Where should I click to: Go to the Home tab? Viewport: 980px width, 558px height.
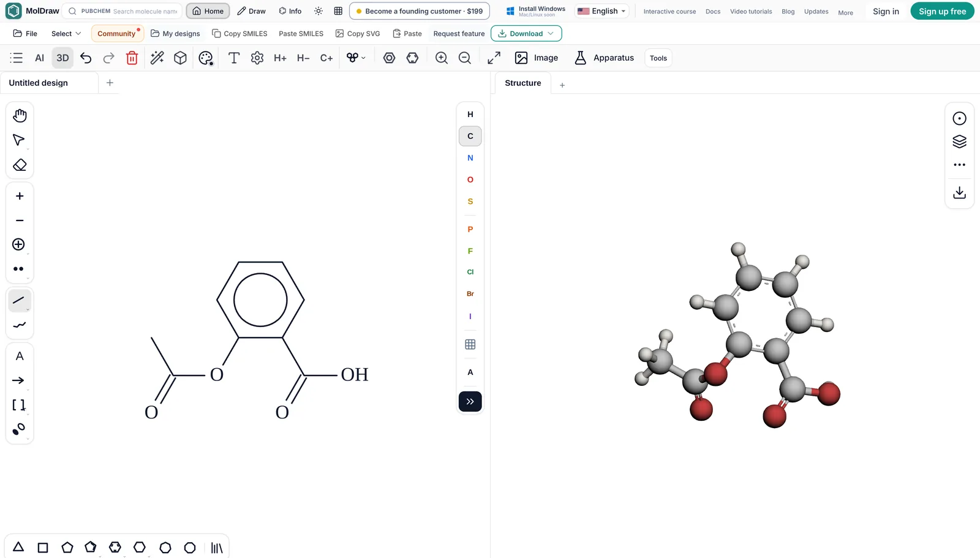point(208,11)
